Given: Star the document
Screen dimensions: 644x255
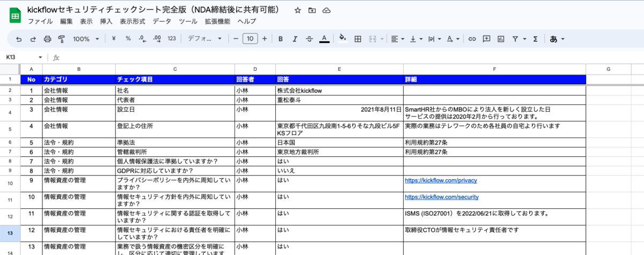Looking at the screenshot, I should [x=298, y=10].
